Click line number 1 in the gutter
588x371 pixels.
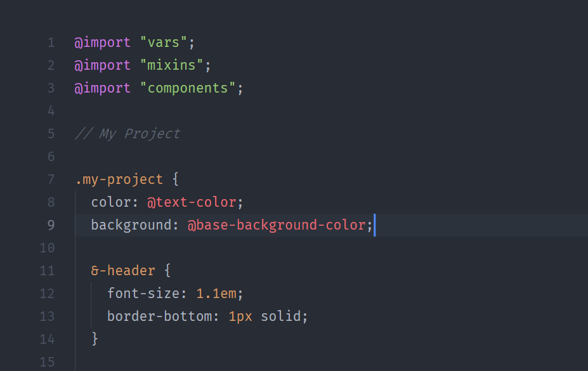click(51, 42)
